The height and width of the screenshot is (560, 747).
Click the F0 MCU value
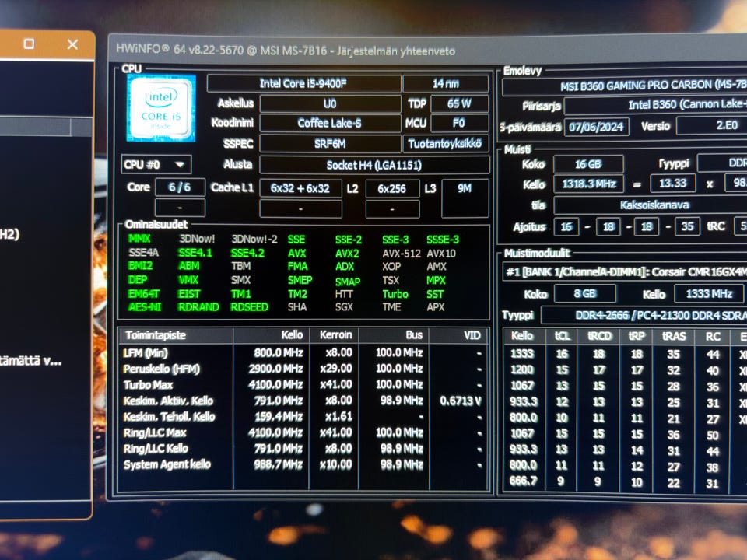click(x=459, y=124)
